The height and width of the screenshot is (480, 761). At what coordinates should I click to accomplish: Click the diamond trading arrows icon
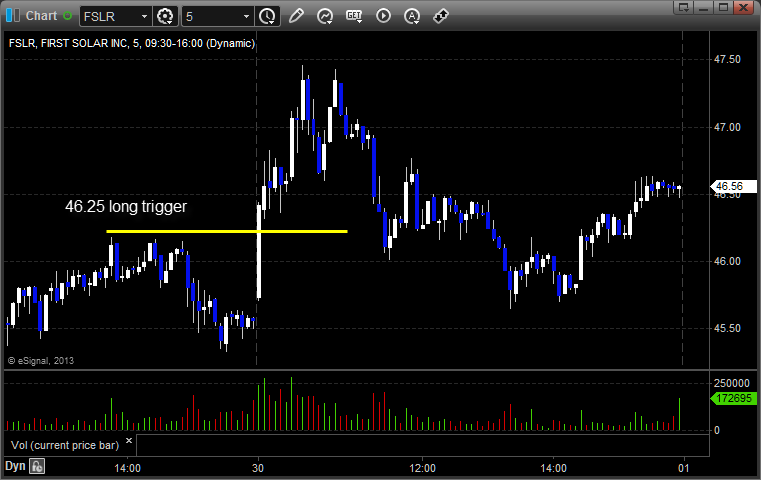(x=441, y=16)
